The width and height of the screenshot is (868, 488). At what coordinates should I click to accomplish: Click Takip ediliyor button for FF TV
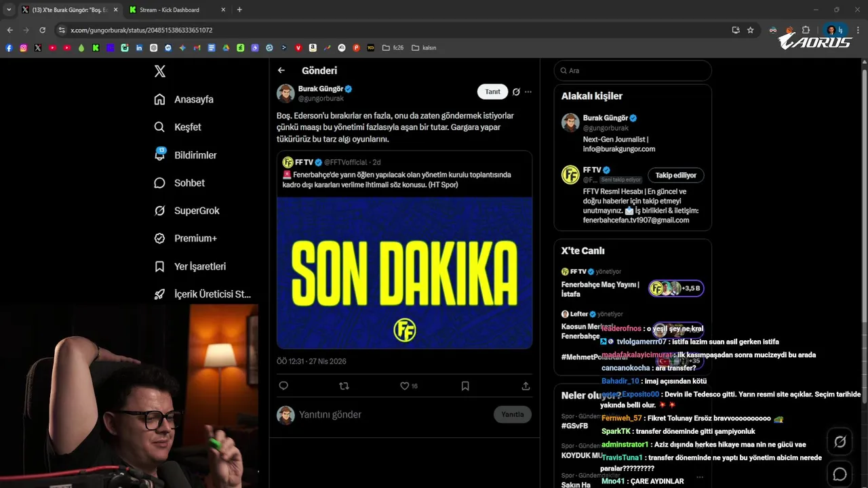pyautogui.click(x=676, y=175)
